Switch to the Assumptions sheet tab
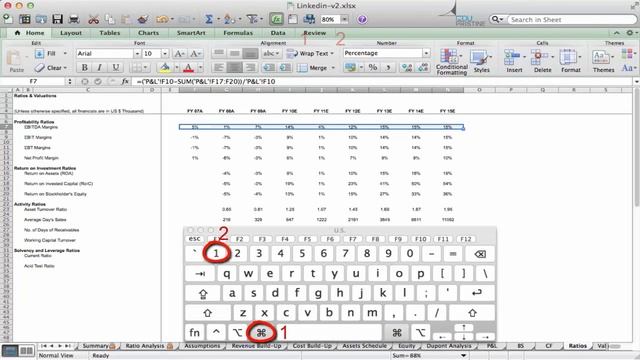640x360 pixels. 202,346
